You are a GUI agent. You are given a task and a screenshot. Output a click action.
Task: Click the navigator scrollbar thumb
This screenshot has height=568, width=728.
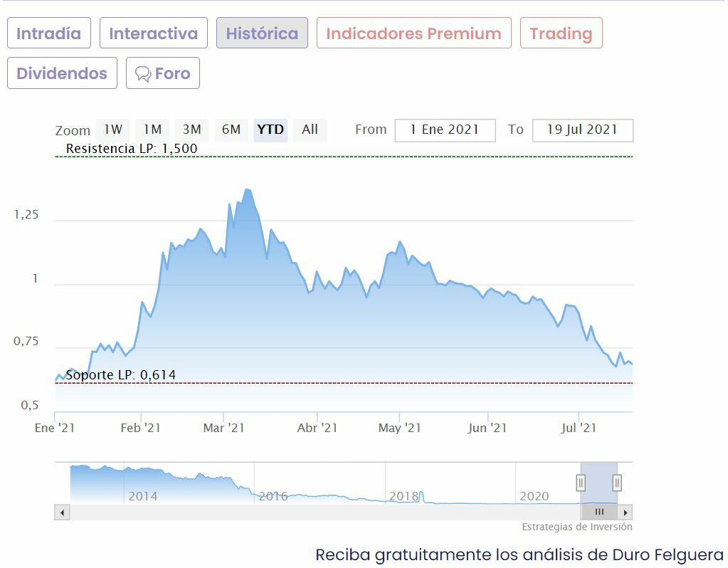pyautogui.click(x=599, y=512)
